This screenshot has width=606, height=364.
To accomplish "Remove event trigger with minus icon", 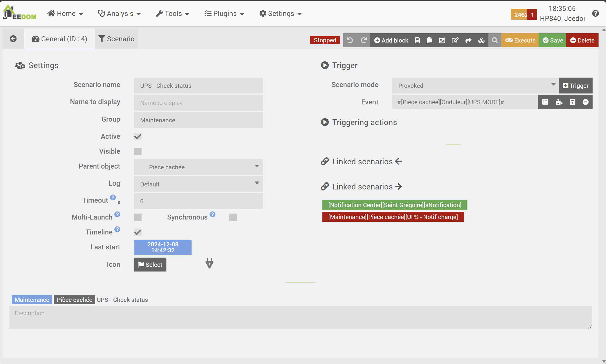I will coord(585,102).
